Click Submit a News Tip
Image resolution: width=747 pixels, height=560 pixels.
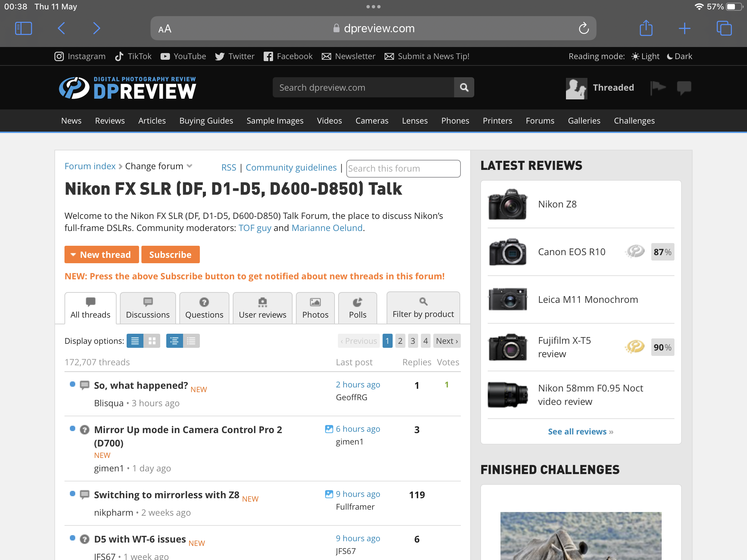pos(427,56)
